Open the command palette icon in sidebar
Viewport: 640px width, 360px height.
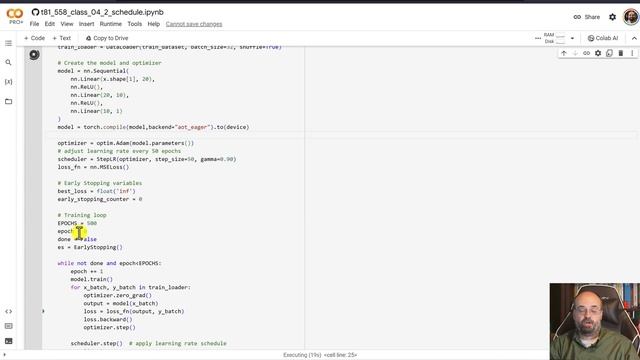pyautogui.click(x=8, y=326)
